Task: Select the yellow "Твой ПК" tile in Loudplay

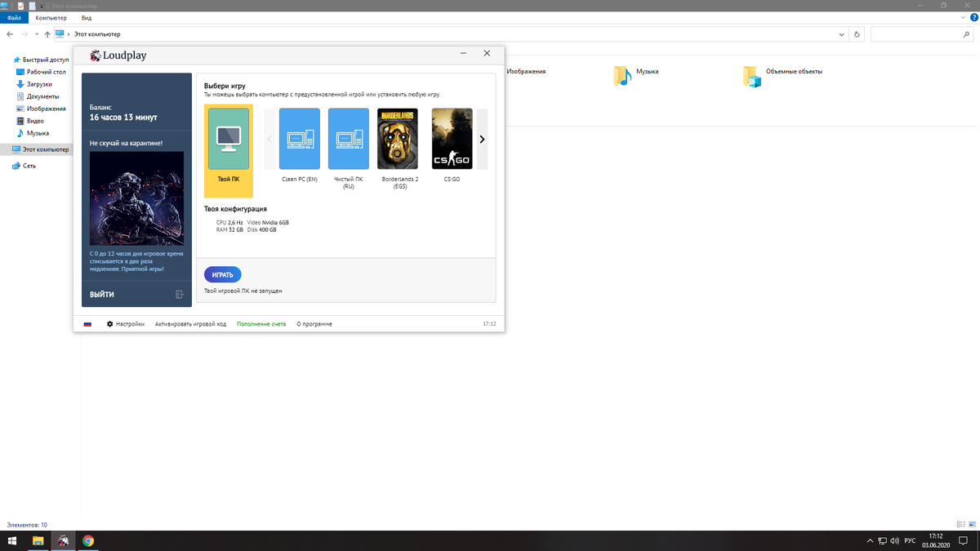Action: point(229,151)
